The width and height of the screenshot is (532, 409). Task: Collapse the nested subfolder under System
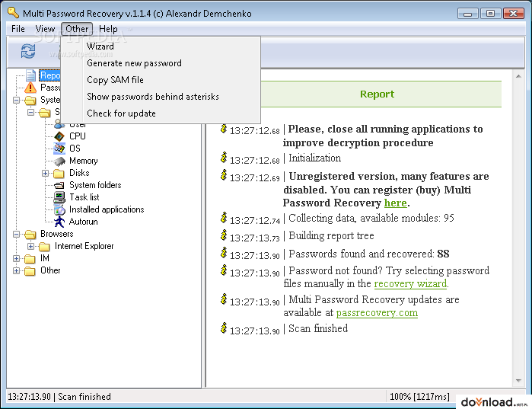[x=31, y=113]
